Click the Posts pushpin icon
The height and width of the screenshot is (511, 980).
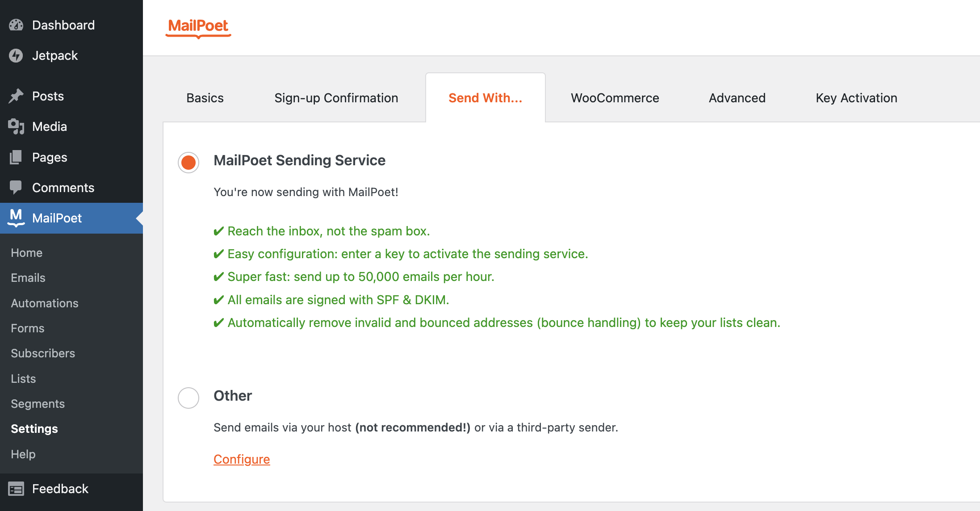pos(16,96)
